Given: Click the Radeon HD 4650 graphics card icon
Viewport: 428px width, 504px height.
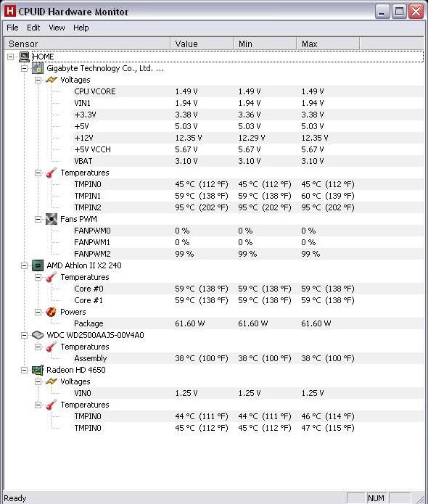Looking at the screenshot, I should 38,370.
